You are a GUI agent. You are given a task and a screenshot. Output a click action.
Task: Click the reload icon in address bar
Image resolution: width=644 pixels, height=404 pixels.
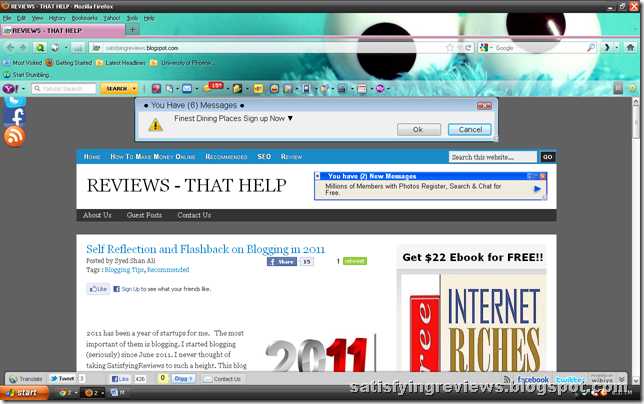[468, 48]
